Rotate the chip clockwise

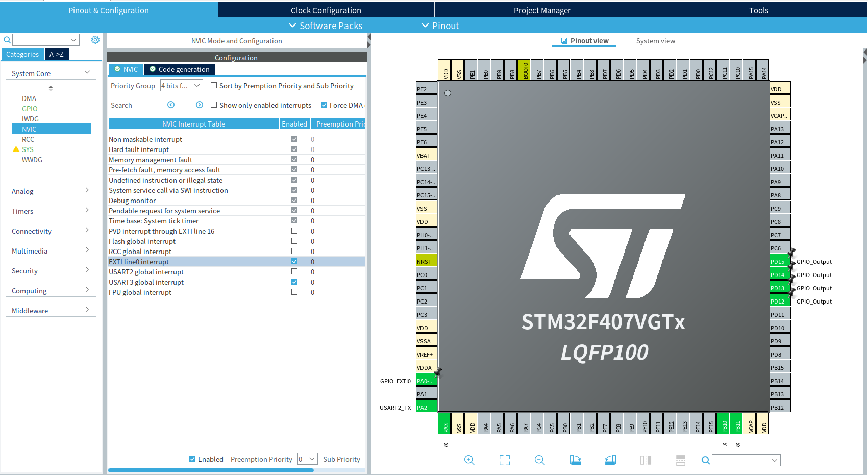coord(575,460)
